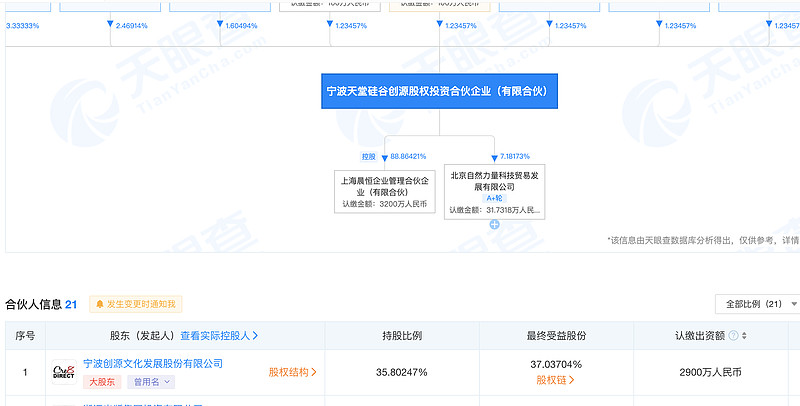Click the 序号 column header
The width and height of the screenshot is (800, 406).
click(x=25, y=336)
